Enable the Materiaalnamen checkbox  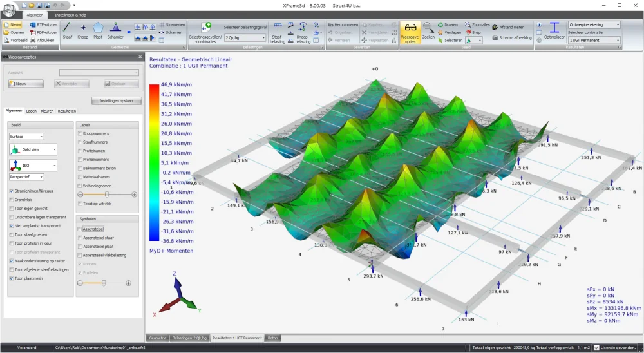point(80,177)
